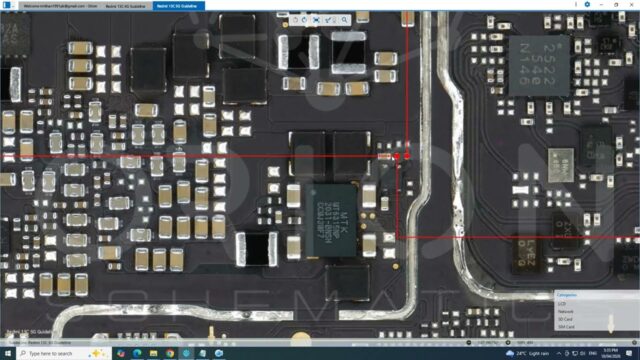Click the red test point right of junction
The height and width of the screenshot is (360, 640).
[x=407, y=156]
